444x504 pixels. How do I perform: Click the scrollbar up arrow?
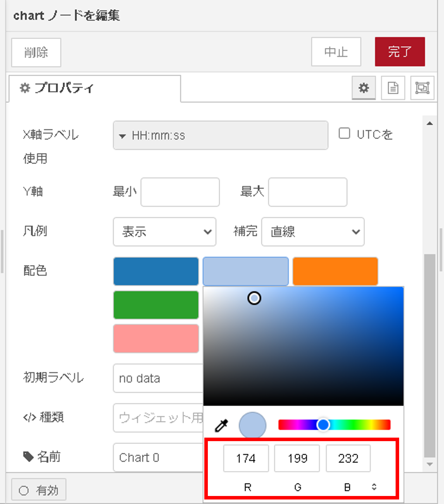tap(430, 123)
